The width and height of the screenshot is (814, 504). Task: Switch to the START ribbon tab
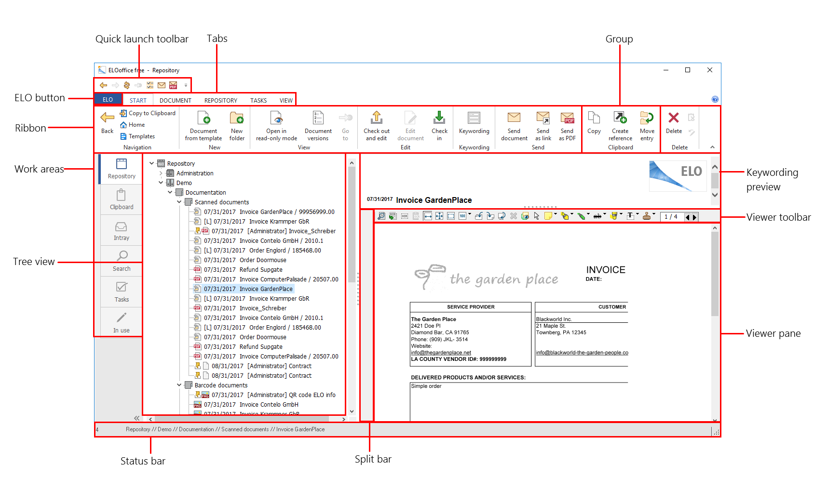[x=138, y=100]
